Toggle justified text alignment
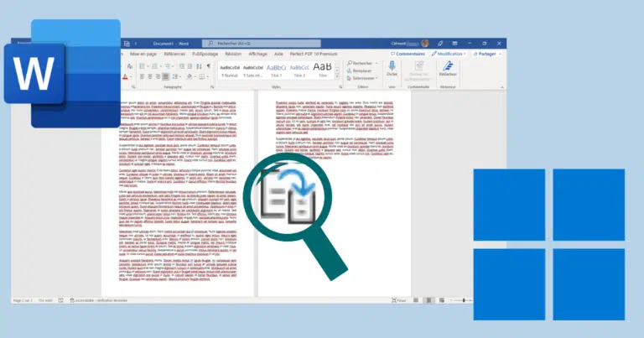Viewport: 644px width, 338px height. tap(165, 77)
